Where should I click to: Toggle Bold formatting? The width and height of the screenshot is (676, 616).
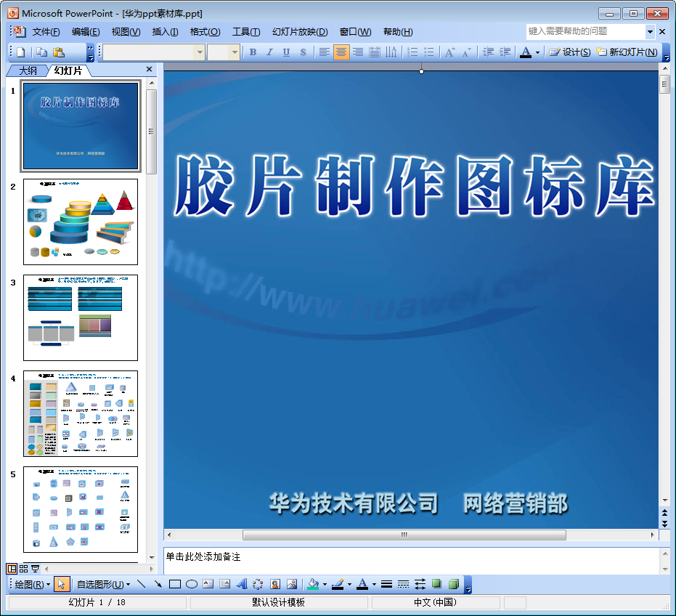pyautogui.click(x=253, y=52)
